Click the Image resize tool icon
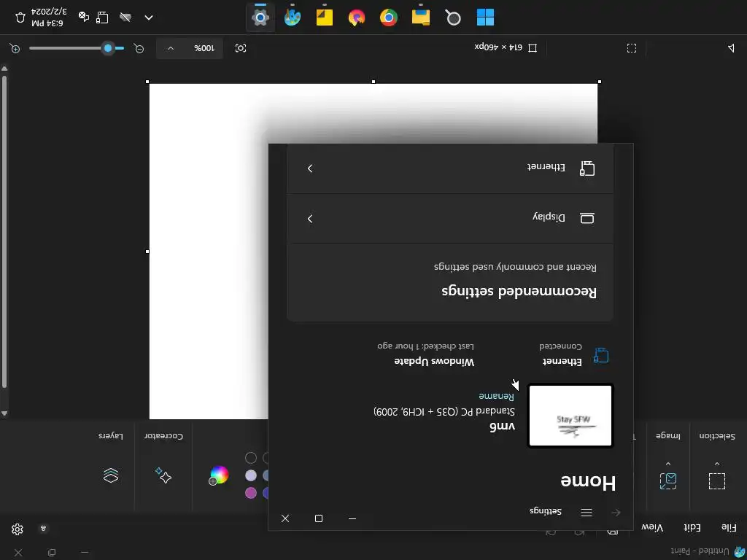The image size is (747, 560). click(x=668, y=481)
